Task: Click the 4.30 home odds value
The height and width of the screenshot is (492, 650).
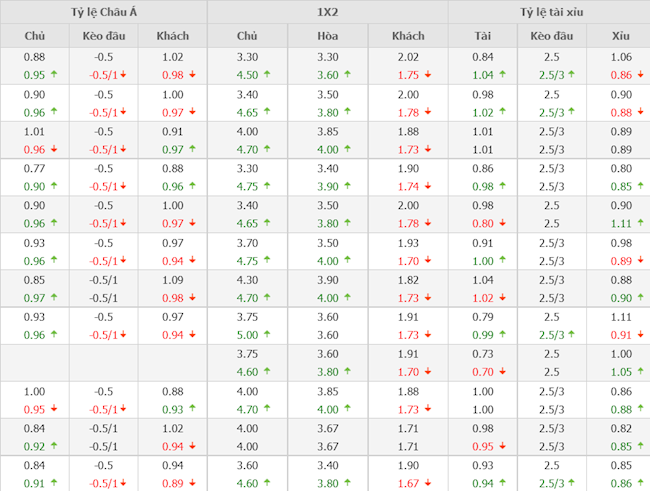Action: [246, 280]
